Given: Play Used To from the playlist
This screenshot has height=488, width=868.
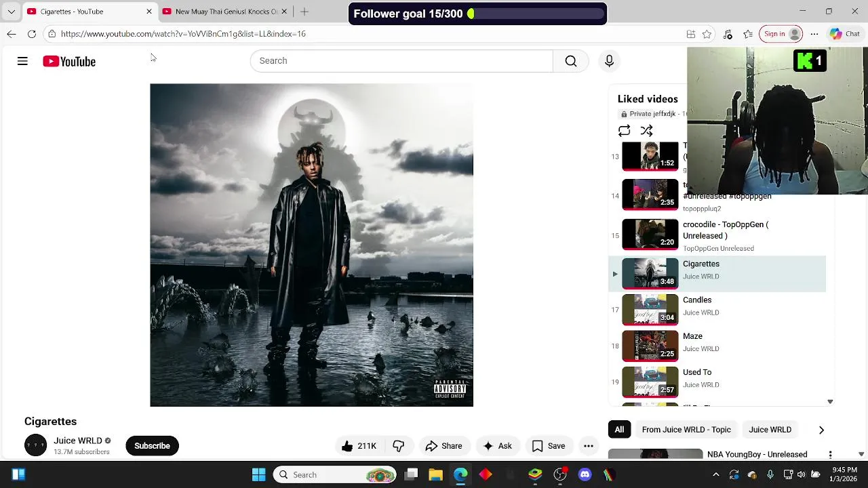Looking at the screenshot, I should [x=717, y=382].
